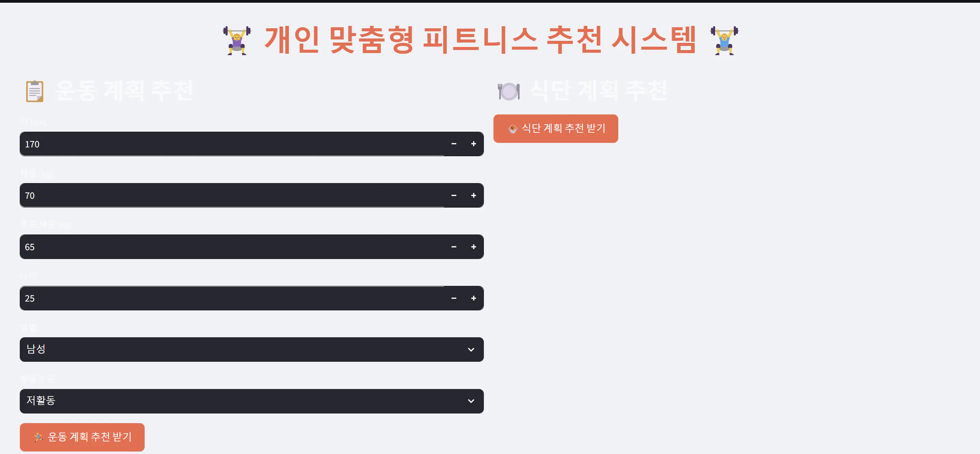Click the plate icon beside 식단 계획 추천

point(509,91)
